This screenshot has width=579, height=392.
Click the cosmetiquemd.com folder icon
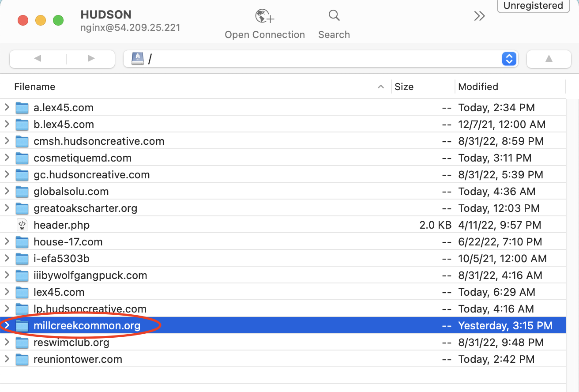click(x=22, y=158)
